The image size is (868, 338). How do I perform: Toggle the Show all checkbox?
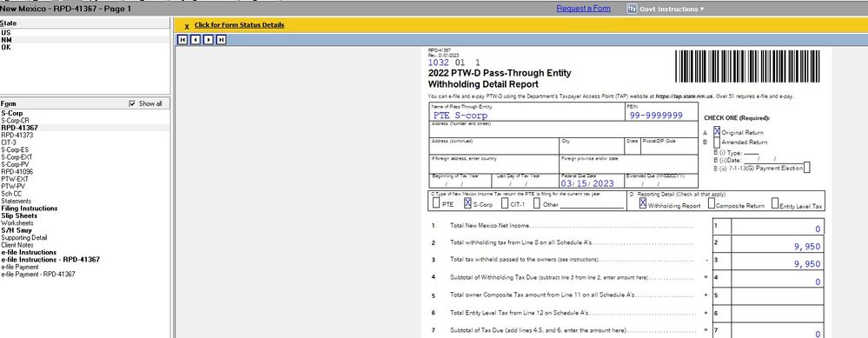coord(132,103)
